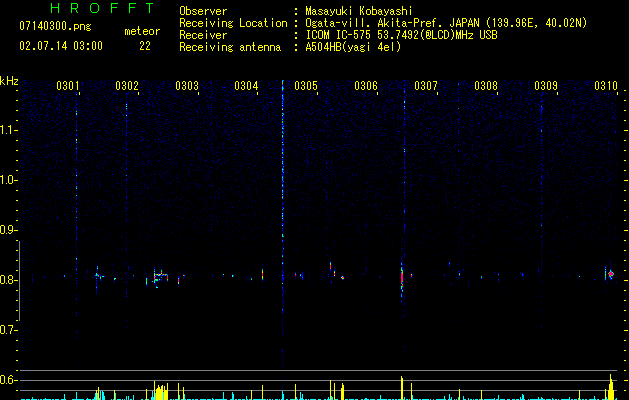Click the 0.9 kHz frequency label
629x400 pixels.
click(x=8, y=230)
